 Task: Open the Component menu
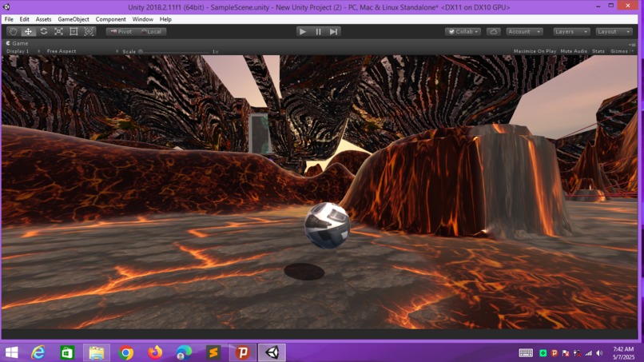pyautogui.click(x=110, y=19)
